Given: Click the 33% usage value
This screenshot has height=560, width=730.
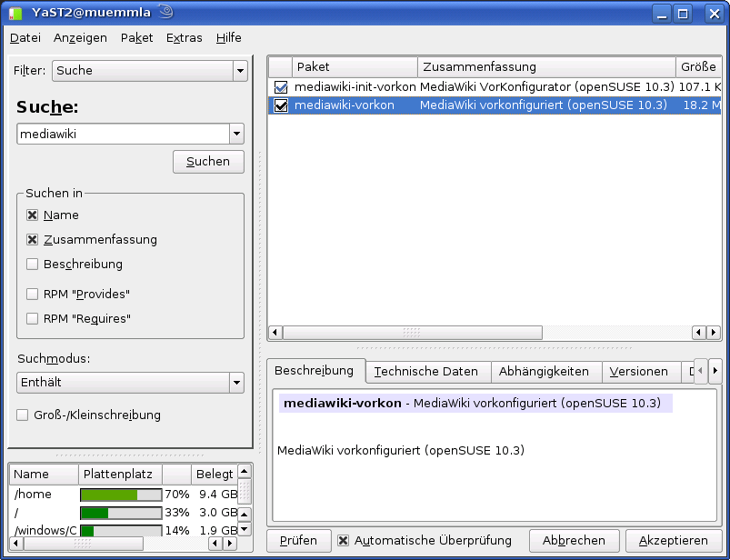Looking at the screenshot, I should (x=177, y=513).
